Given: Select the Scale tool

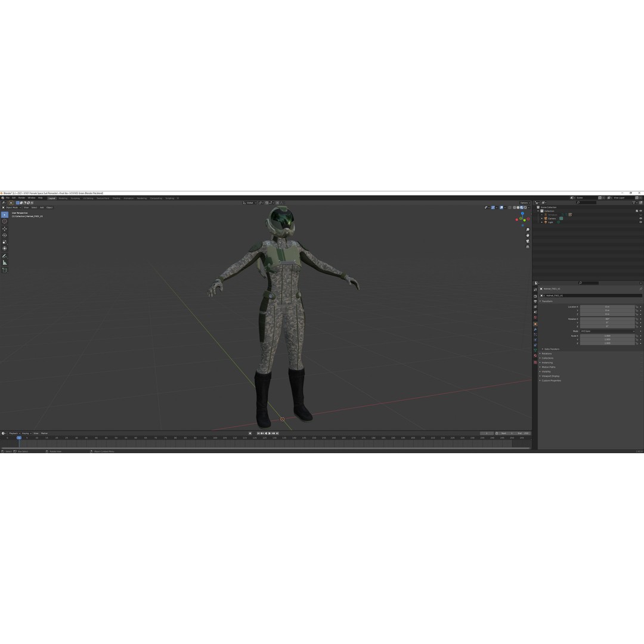Looking at the screenshot, I should point(5,242).
